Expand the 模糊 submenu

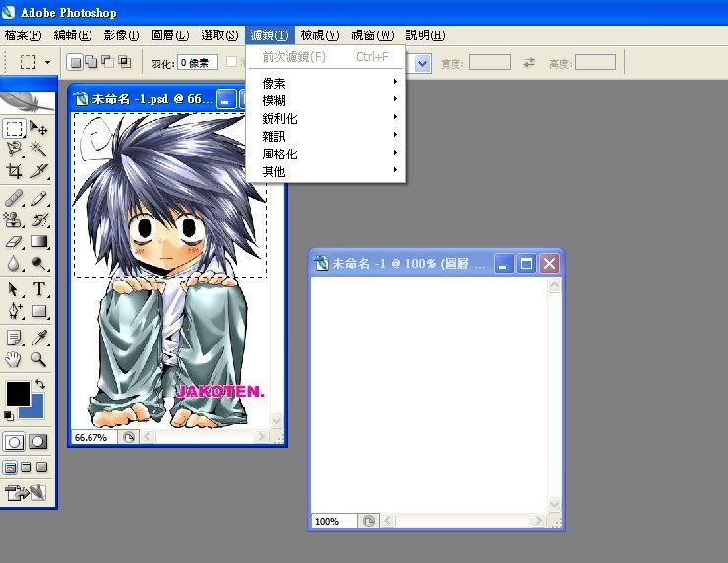[328, 100]
